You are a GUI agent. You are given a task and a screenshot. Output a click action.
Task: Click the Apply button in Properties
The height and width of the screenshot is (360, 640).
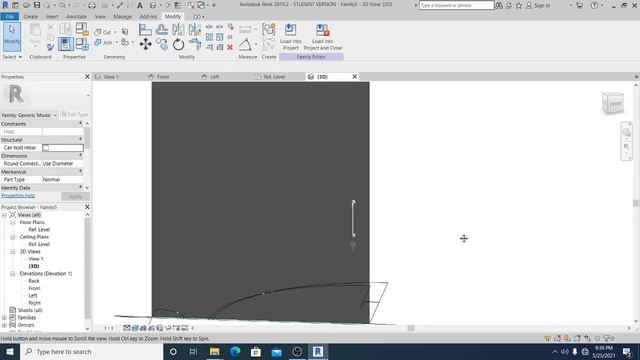75,196
